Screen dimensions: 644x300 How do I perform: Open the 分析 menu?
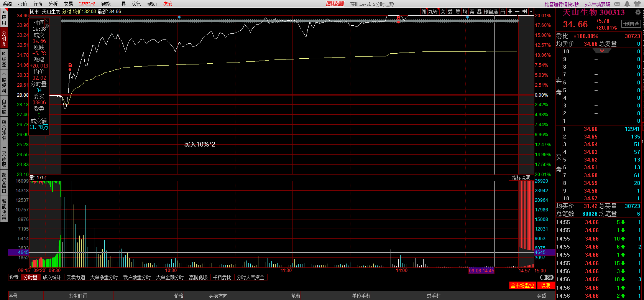pyautogui.click(x=53, y=4)
